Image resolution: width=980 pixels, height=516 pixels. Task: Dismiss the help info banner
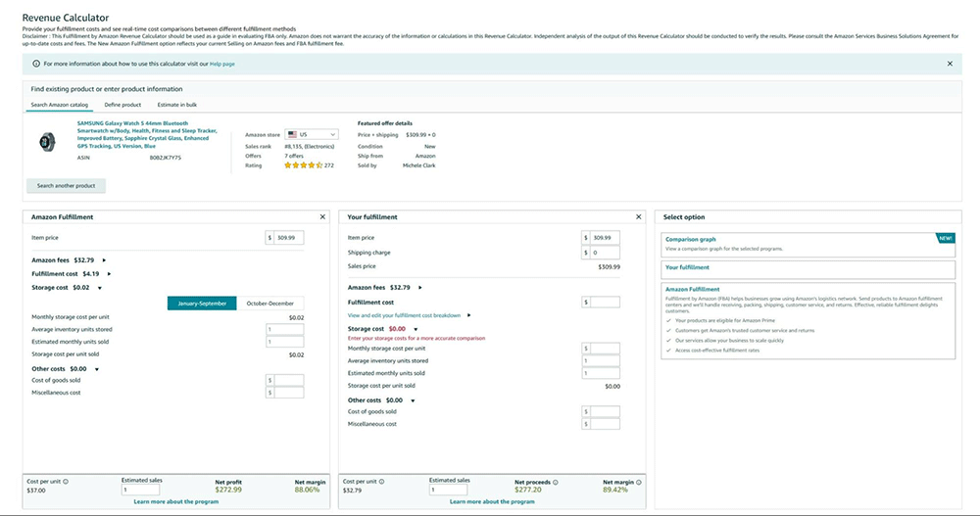tap(949, 64)
